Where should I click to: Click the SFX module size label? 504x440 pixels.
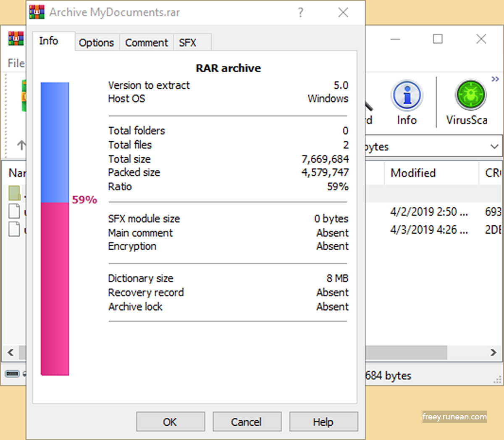pos(144,219)
